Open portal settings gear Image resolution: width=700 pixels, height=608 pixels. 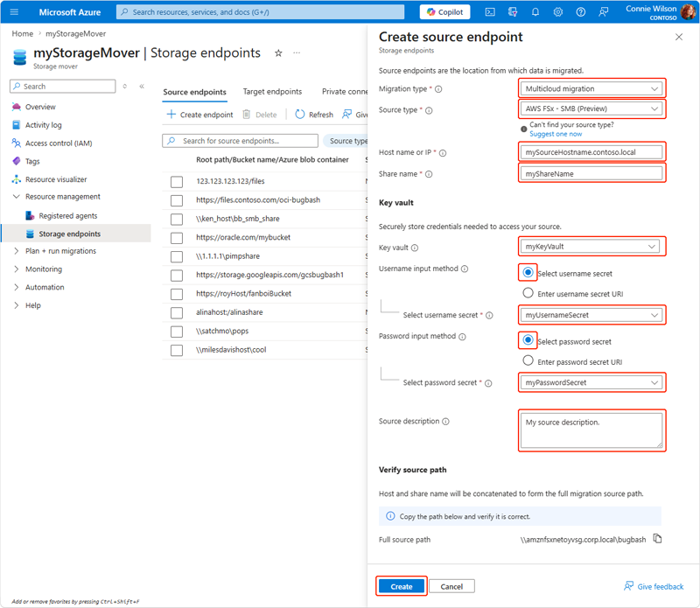click(x=558, y=12)
